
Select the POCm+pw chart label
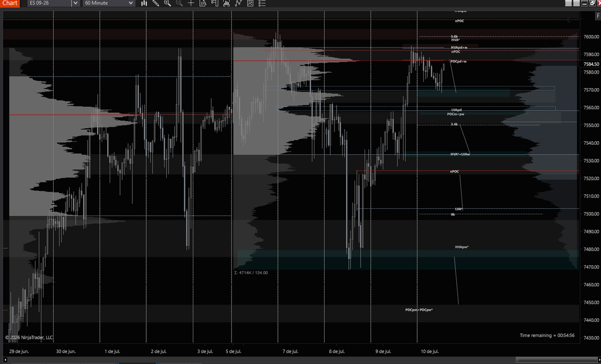click(x=456, y=114)
